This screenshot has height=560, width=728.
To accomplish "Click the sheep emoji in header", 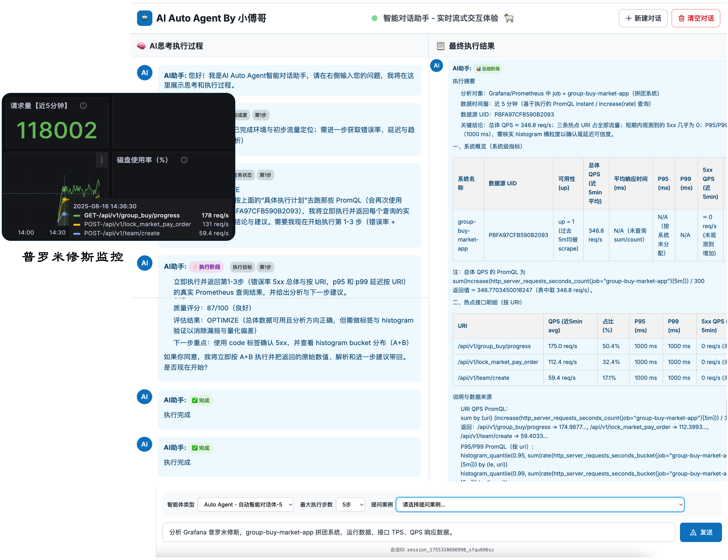I will (x=509, y=18).
